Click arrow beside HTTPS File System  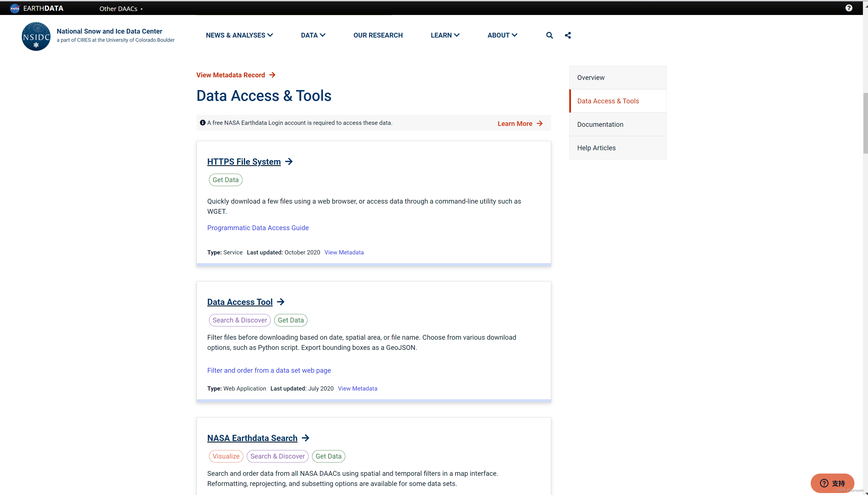tap(289, 162)
